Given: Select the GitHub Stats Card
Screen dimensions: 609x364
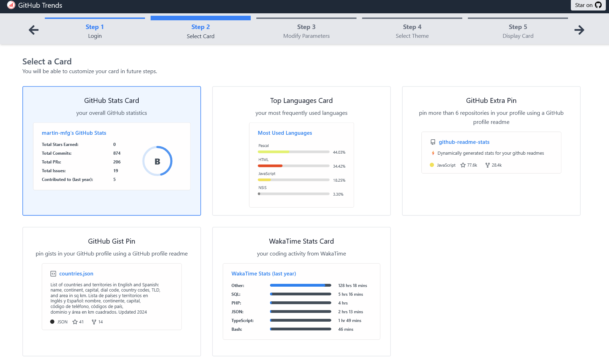Looking at the screenshot, I should [x=112, y=151].
